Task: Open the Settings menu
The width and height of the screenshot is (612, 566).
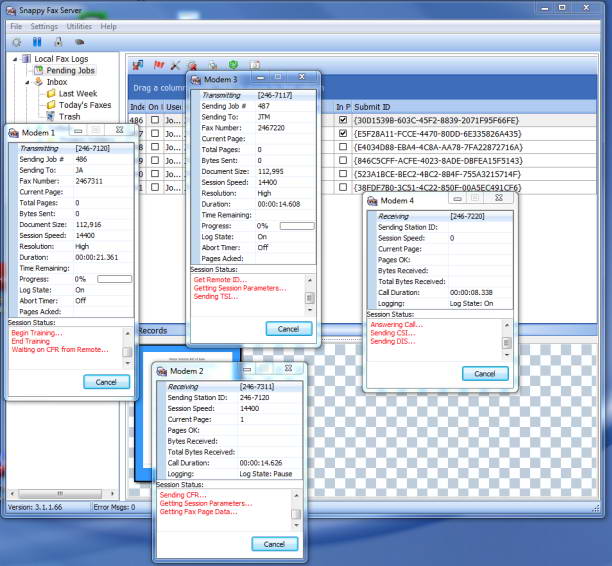Action: click(44, 27)
